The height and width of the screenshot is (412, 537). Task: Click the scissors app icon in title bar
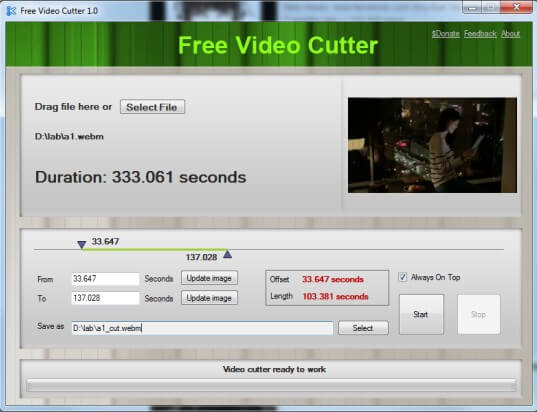click(x=11, y=11)
